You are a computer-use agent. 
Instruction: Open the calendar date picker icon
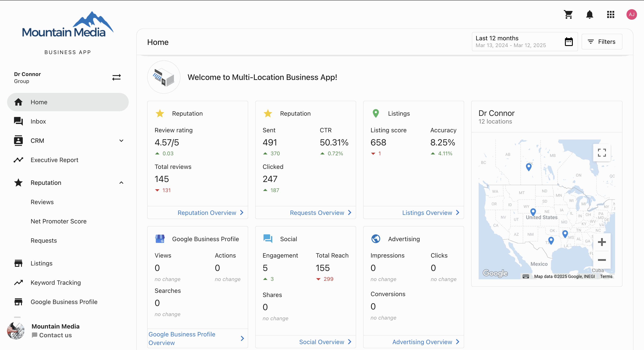pyautogui.click(x=569, y=41)
